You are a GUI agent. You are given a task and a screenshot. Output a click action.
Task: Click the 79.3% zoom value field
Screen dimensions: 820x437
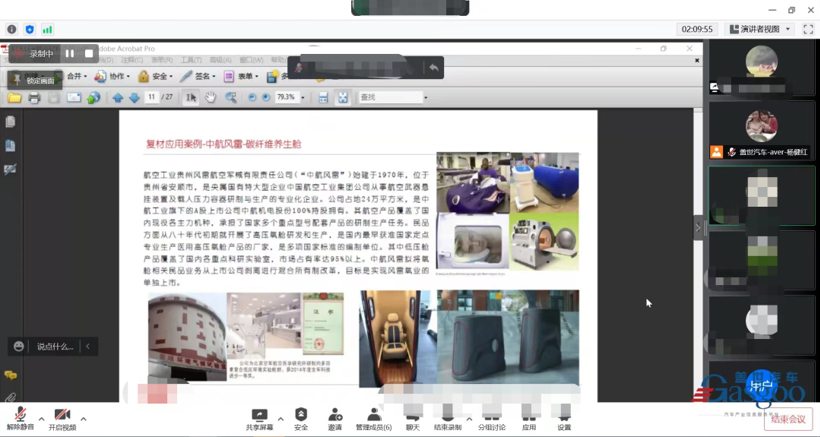tap(286, 97)
